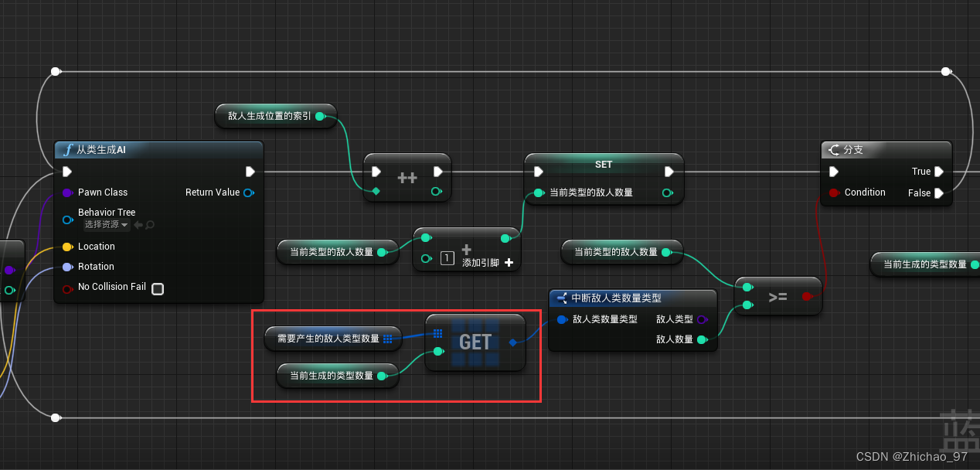Click the use-selected arrow icon beside Behavior Tree

click(137, 225)
